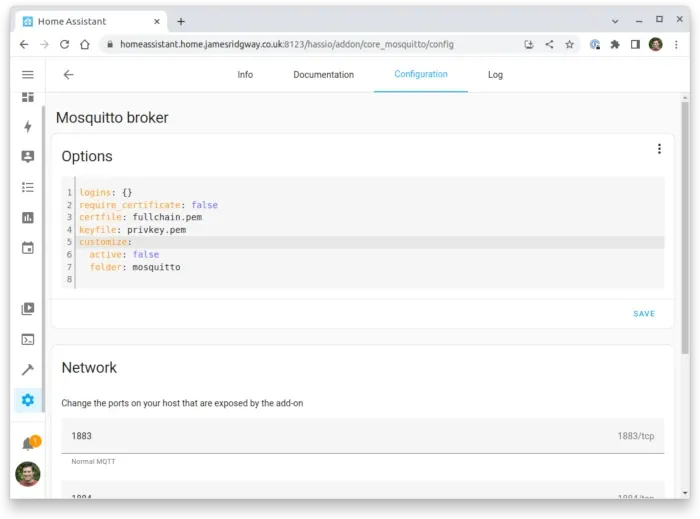Bookmark the page with the star icon
Viewport: 700px width, 519px height.
point(569,44)
